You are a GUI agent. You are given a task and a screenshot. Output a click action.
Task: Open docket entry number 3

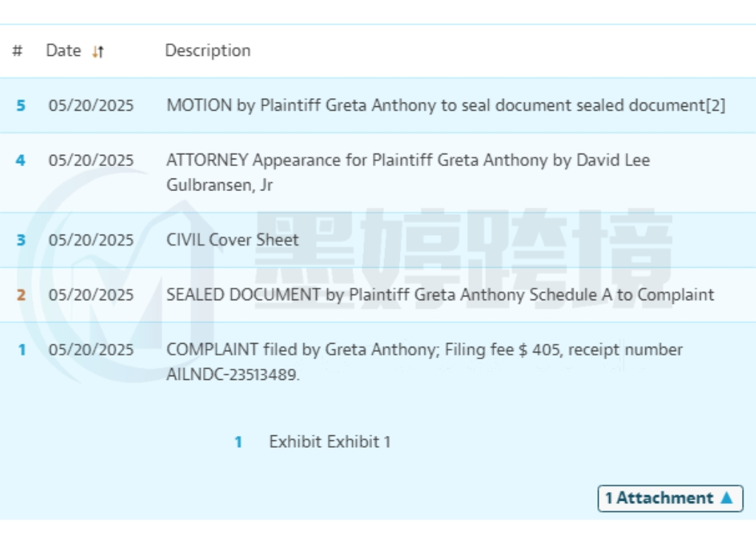coord(21,240)
